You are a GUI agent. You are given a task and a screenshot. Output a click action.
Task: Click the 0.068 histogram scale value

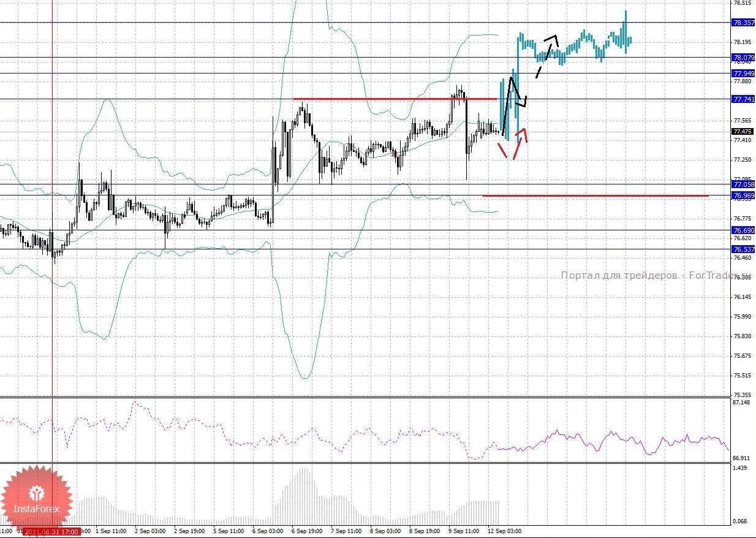(740, 521)
